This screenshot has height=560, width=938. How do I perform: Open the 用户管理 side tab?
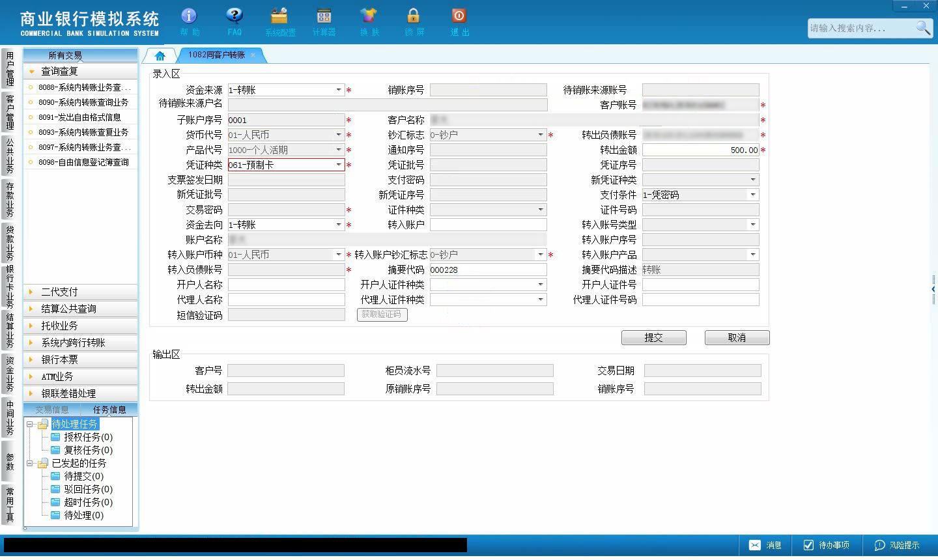[x=10, y=69]
